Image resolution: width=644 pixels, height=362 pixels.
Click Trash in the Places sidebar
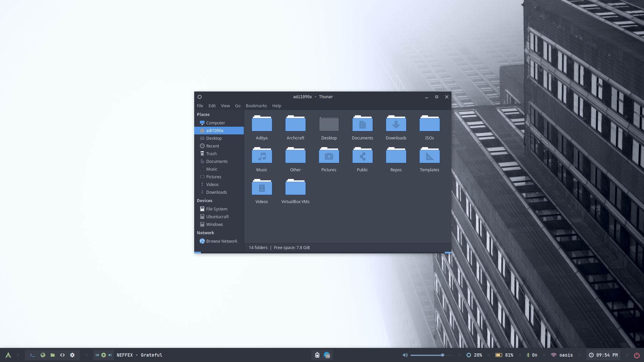tap(211, 154)
